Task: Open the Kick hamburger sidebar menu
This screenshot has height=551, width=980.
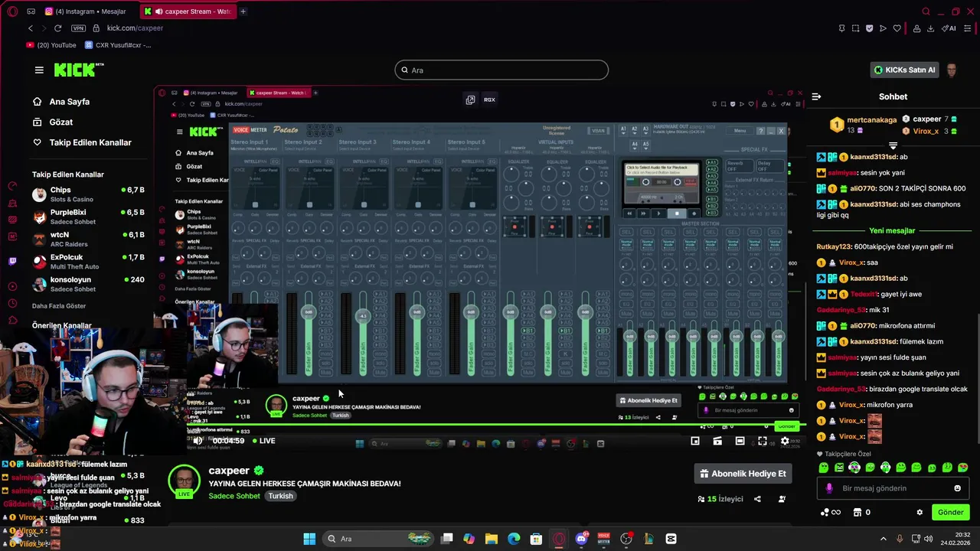Action: [x=39, y=70]
